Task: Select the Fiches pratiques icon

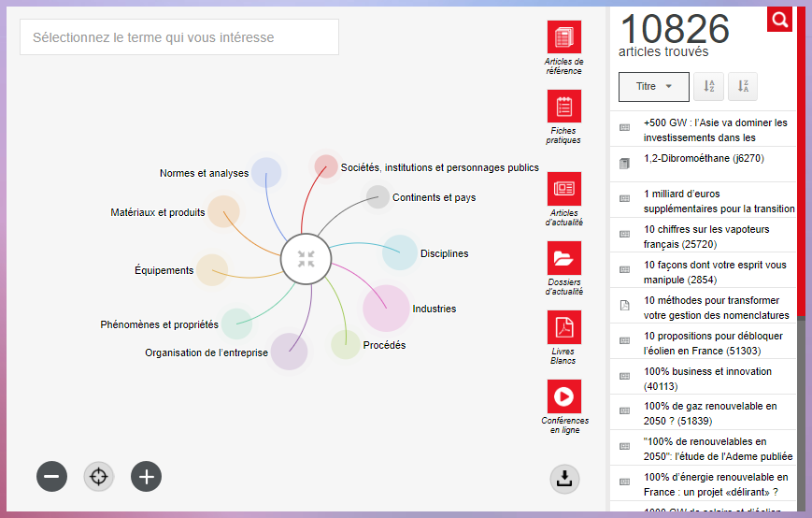Action: coord(563,107)
